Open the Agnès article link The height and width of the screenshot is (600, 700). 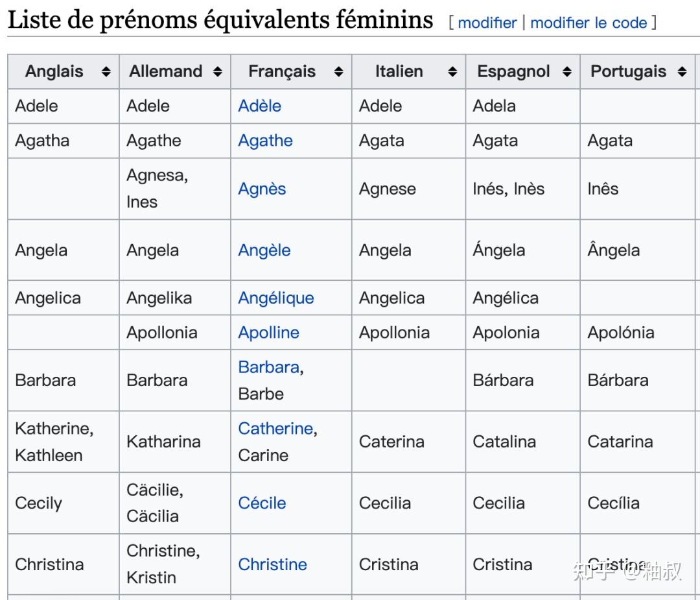point(262,189)
